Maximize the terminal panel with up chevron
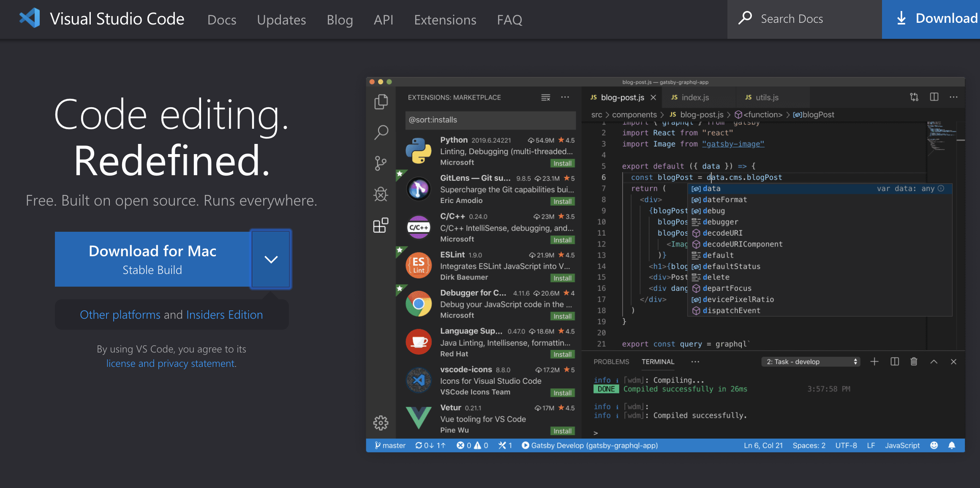 tap(934, 362)
